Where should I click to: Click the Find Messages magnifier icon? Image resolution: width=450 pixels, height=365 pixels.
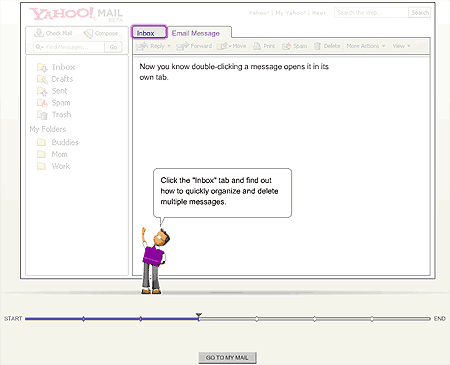39,47
